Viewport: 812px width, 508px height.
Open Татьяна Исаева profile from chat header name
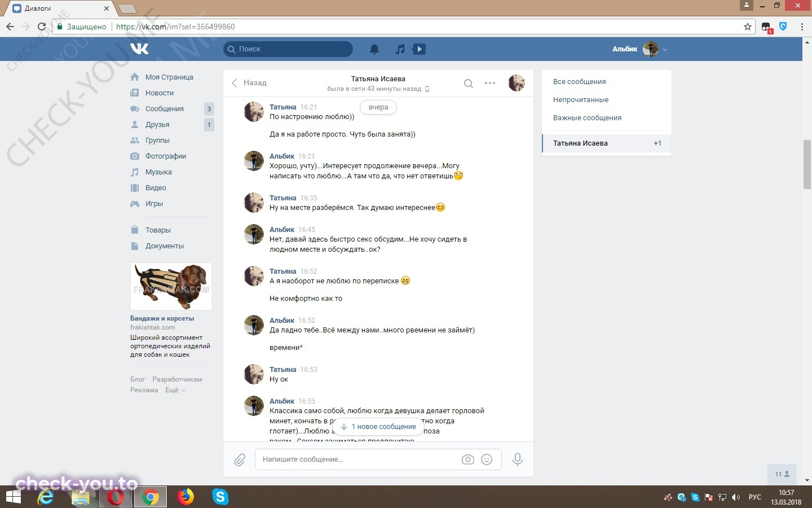[378, 78]
